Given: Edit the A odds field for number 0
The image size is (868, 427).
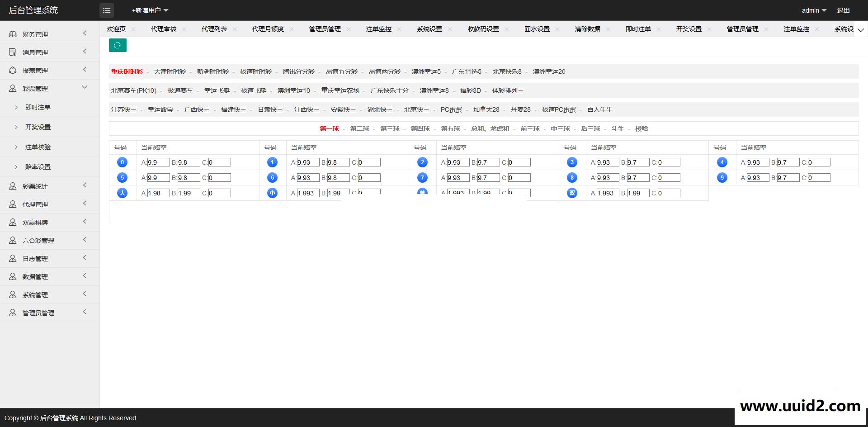Looking at the screenshot, I should click(157, 162).
